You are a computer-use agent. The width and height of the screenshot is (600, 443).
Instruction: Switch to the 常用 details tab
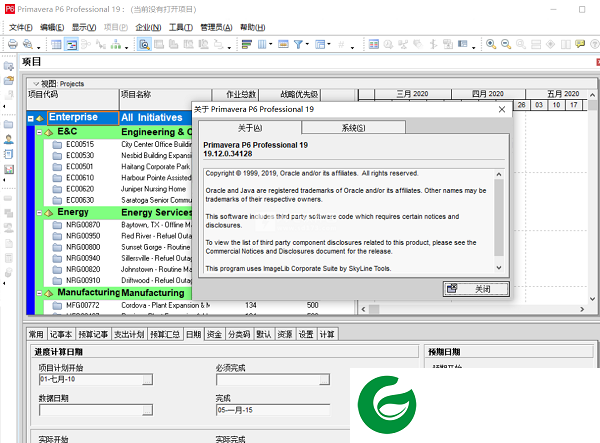coord(36,334)
